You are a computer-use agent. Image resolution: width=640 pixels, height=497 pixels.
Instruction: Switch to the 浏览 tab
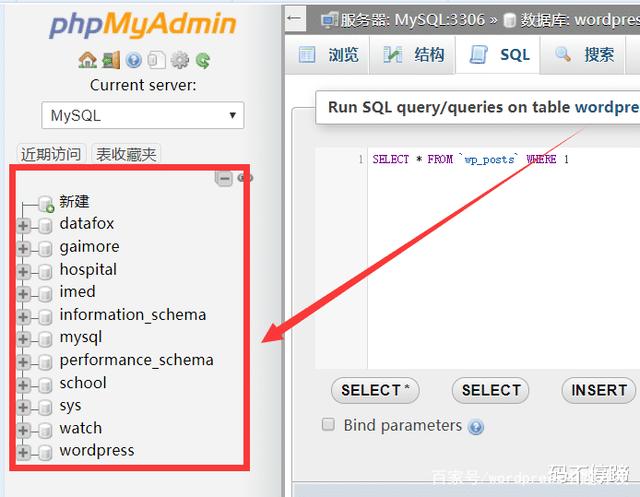[329, 55]
